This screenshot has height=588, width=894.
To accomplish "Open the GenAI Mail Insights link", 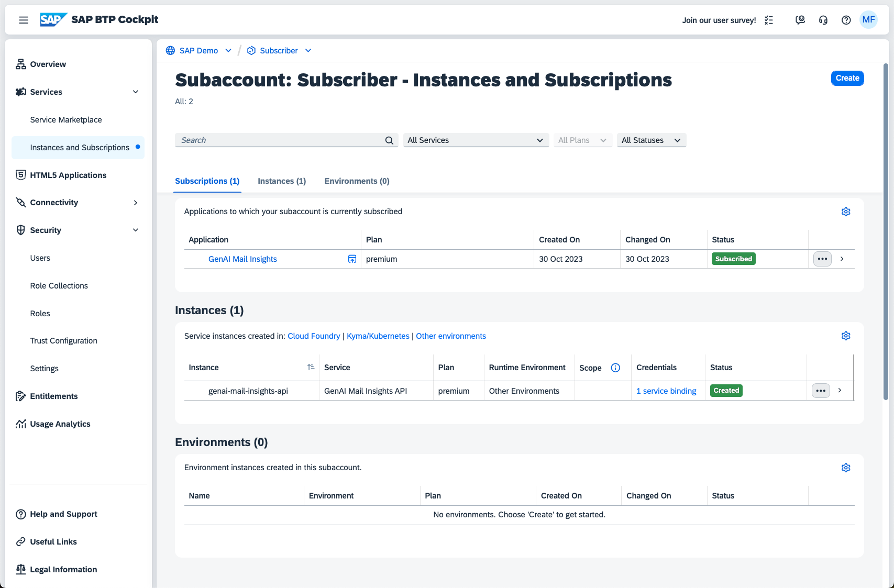I will 242,259.
